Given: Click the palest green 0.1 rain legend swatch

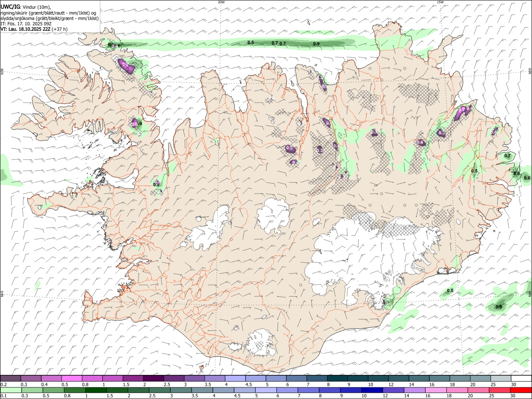Looking at the screenshot, I should click(x=11, y=390).
